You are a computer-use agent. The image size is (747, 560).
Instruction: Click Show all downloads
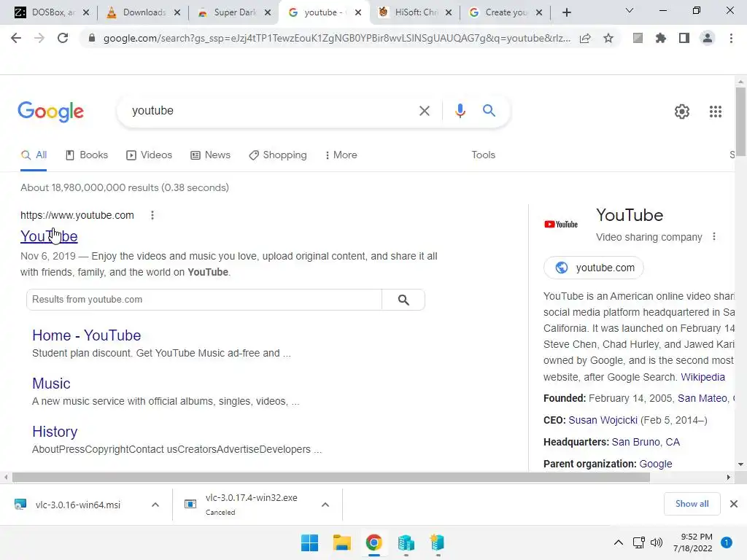(692, 504)
